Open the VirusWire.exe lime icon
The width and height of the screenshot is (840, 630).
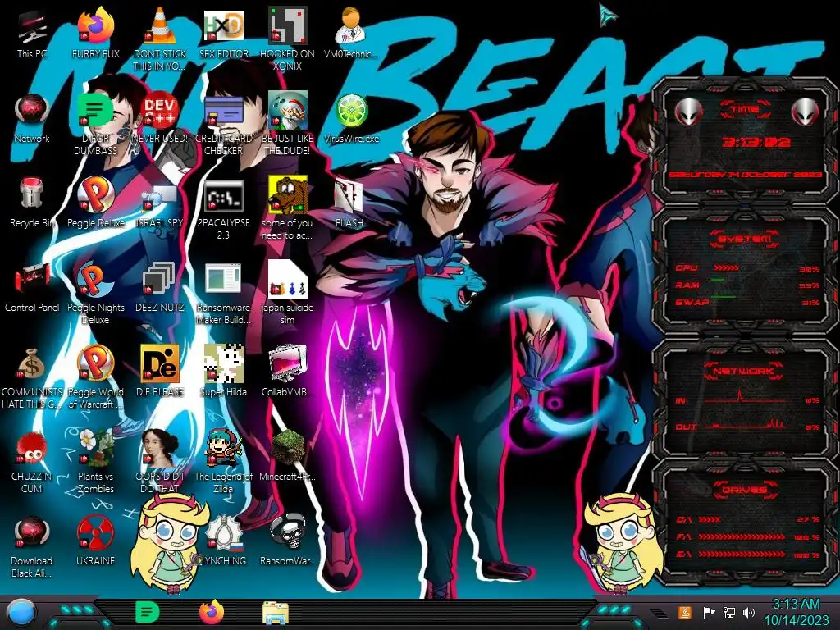coord(351,118)
